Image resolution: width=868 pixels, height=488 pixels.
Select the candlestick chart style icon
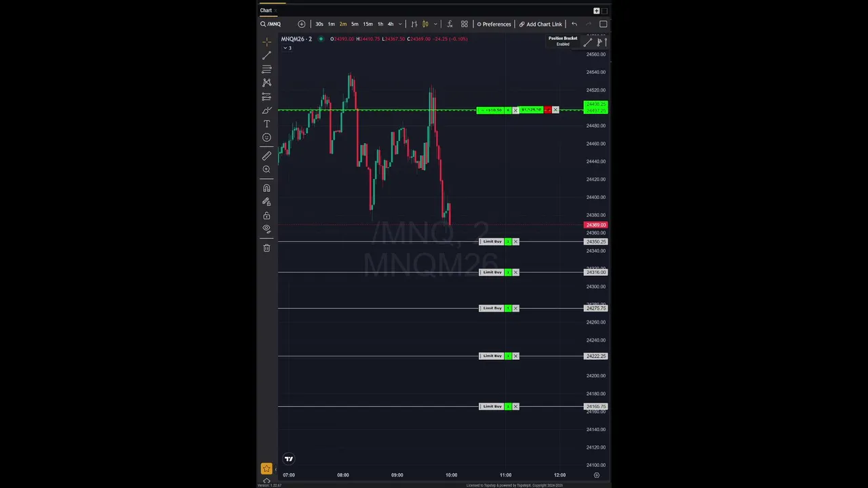[x=425, y=24]
